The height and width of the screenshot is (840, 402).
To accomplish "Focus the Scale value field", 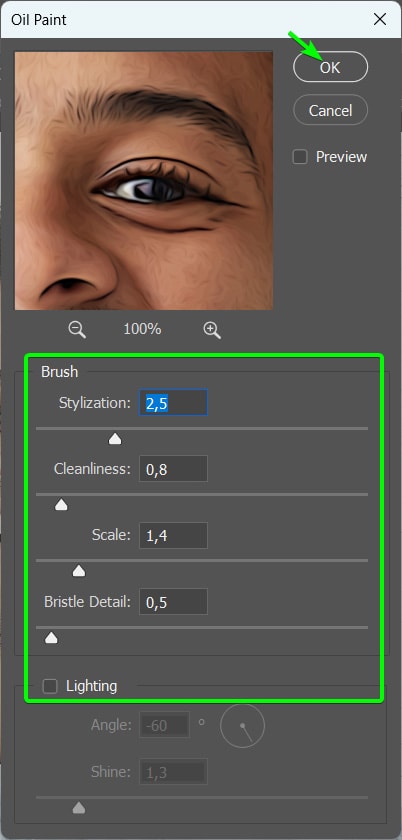I will [173, 535].
